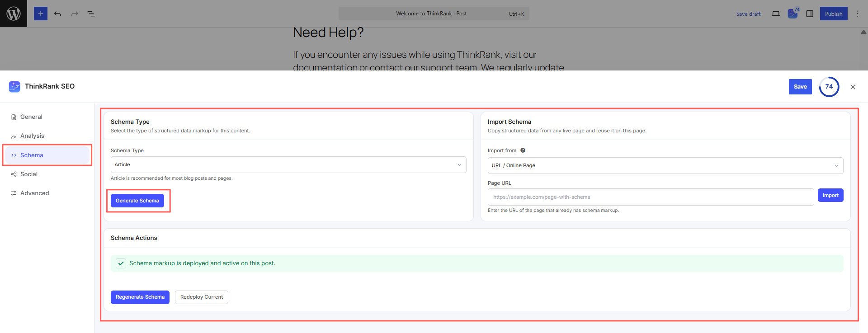The image size is (868, 333).
Task: Click Regenerate Schema
Action: click(x=140, y=297)
